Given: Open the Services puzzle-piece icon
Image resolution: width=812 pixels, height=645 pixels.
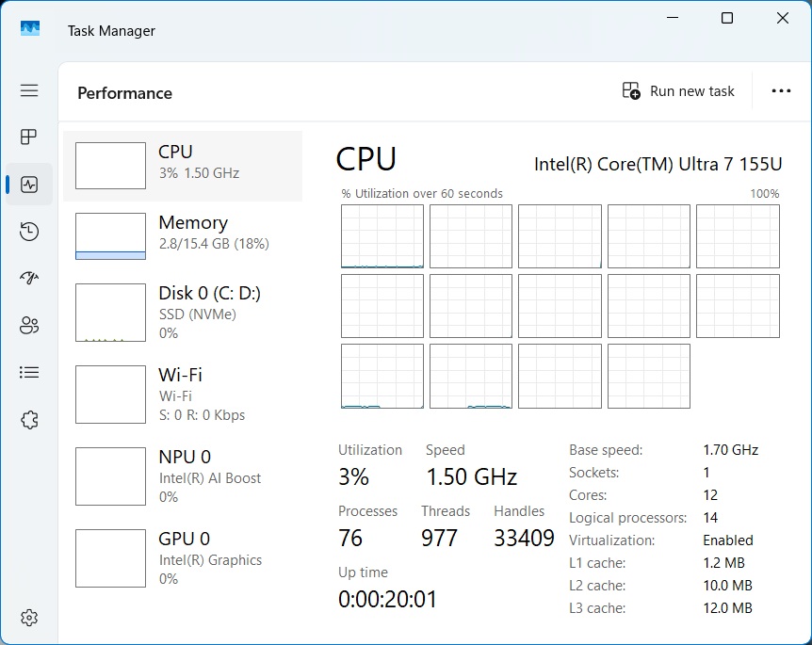Looking at the screenshot, I should point(29,420).
